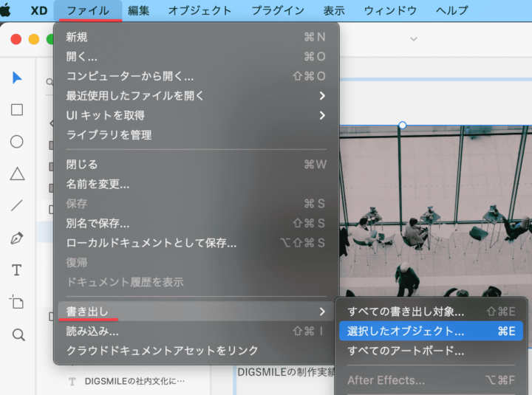Choose 読み込み… menu item
Viewport: 532px width, 395px height.
click(x=196, y=331)
